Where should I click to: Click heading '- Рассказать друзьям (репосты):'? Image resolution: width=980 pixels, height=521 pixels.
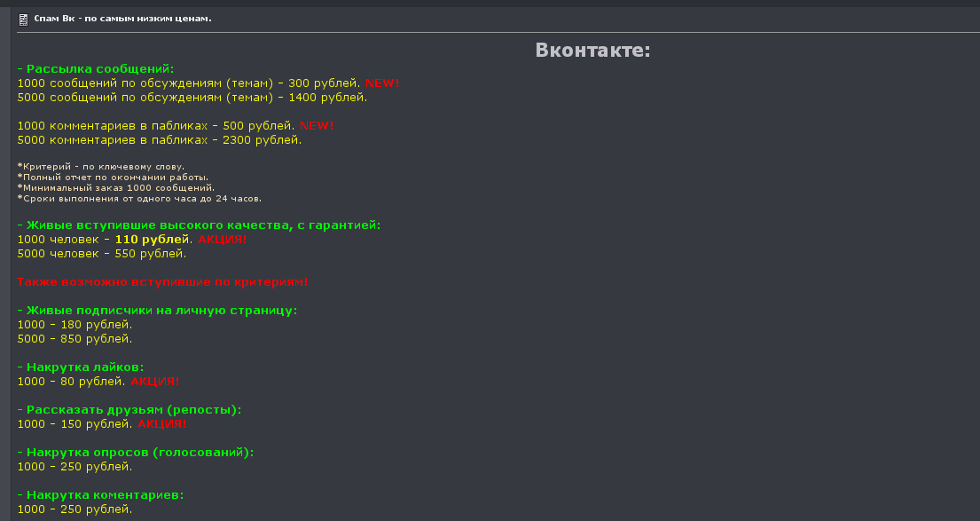click(x=129, y=410)
